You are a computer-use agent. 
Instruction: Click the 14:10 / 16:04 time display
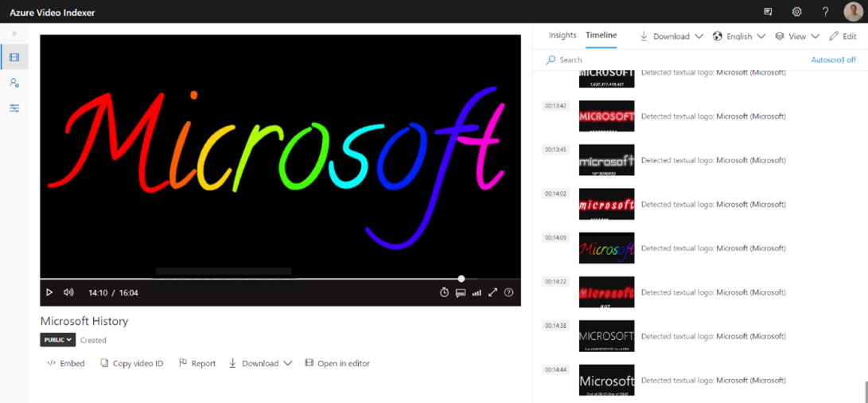[113, 292]
